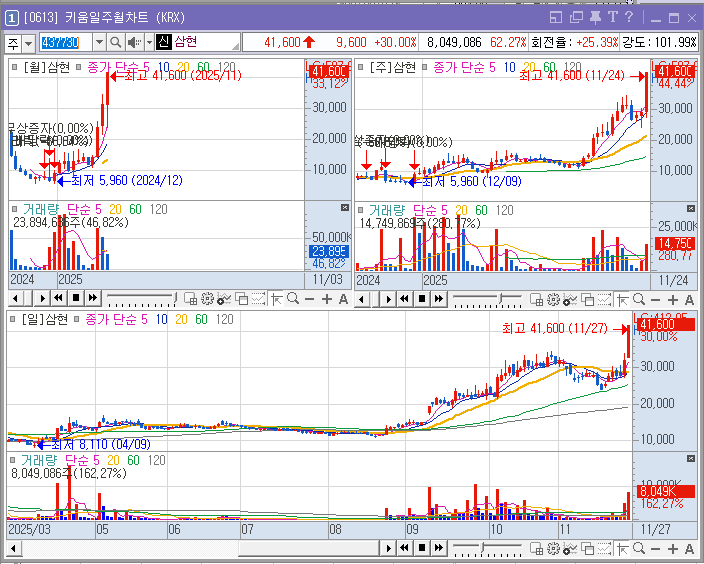Viewport: 704px width, 564px height.
Task: Open chart settings gear on weekly chart toolbar
Action: [x=553, y=300]
